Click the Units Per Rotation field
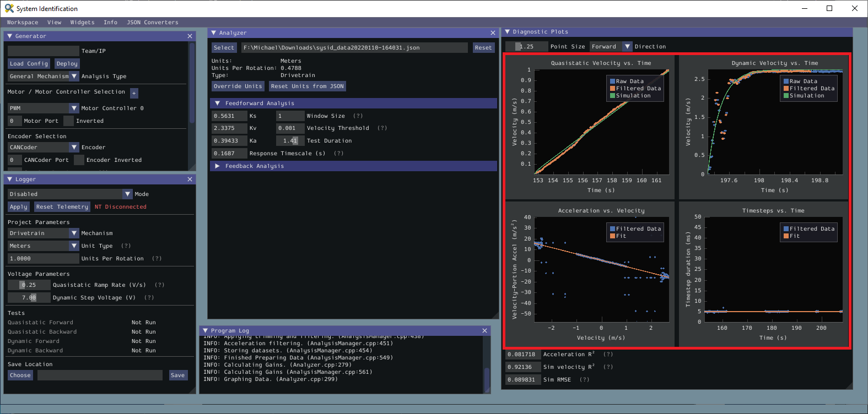This screenshot has width=868, height=414. click(x=44, y=259)
